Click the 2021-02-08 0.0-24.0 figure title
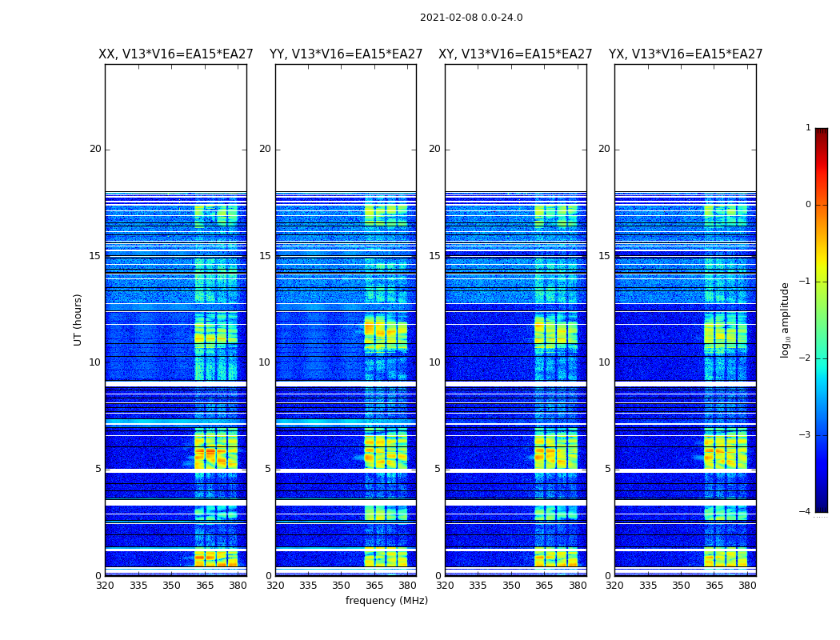 click(471, 18)
